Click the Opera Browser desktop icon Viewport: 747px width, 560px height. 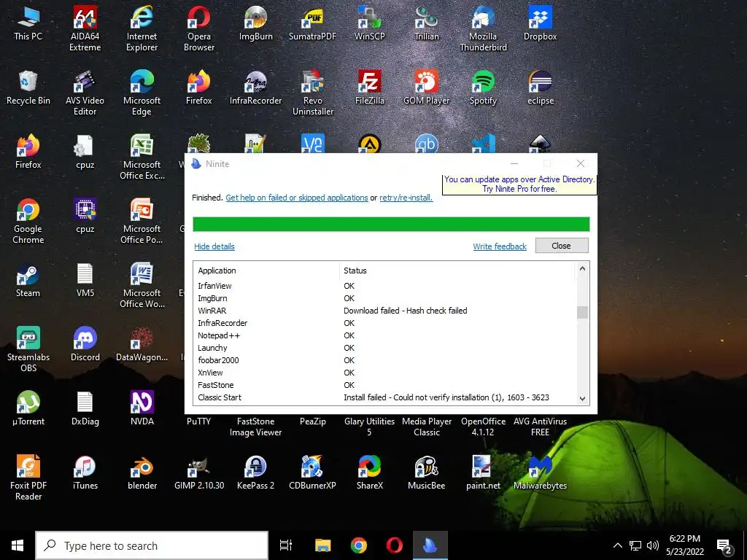click(x=198, y=28)
